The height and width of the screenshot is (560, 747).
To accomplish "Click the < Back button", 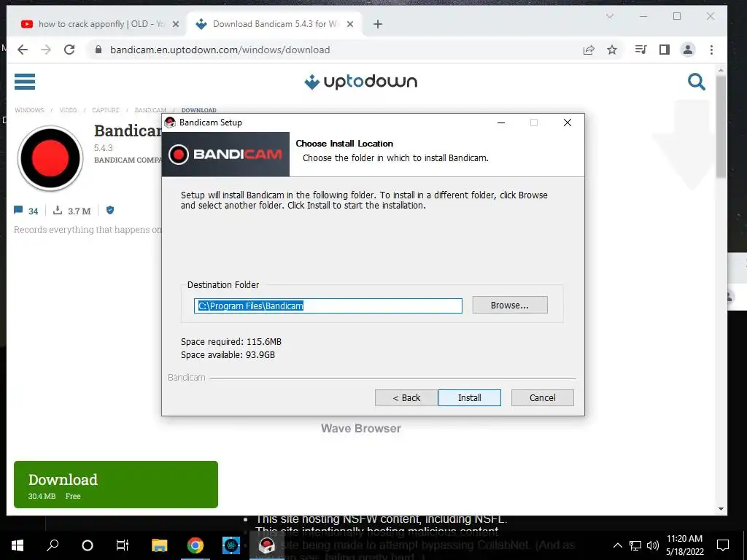I will [406, 397].
